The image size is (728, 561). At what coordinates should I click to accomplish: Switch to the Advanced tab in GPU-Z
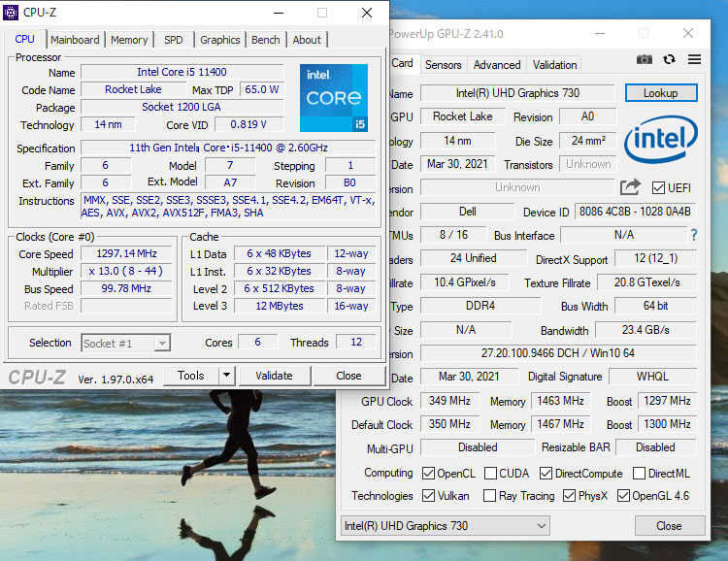tap(497, 65)
